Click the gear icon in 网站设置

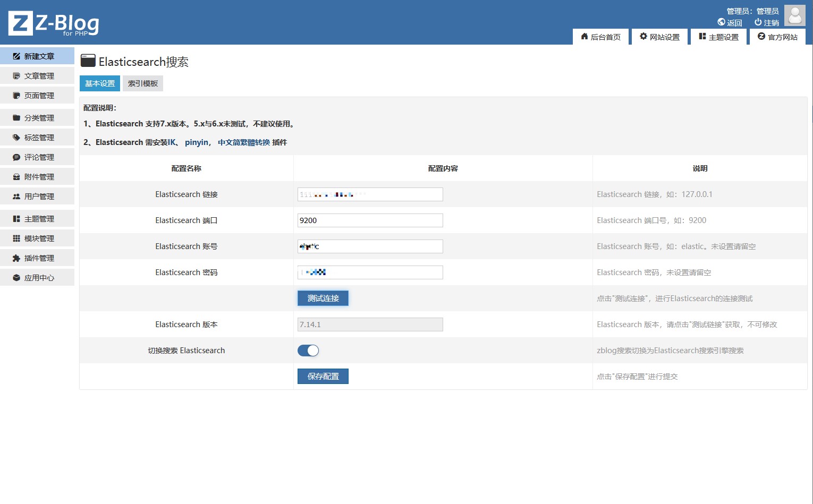643,37
